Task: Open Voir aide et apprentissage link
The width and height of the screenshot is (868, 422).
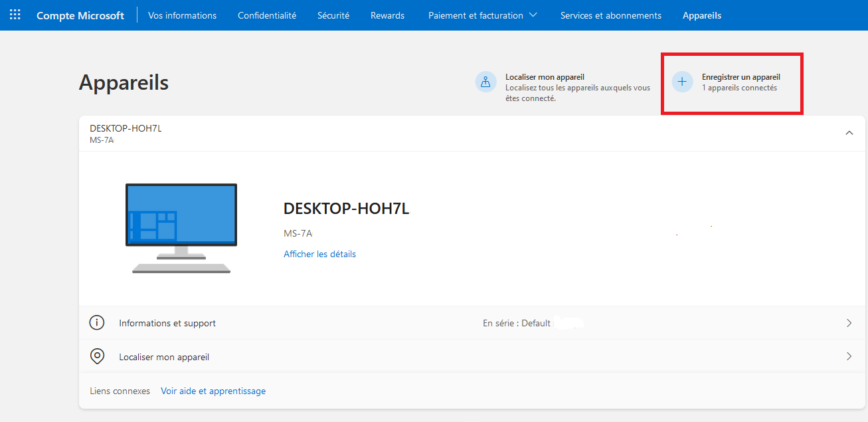Action: [x=213, y=391]
